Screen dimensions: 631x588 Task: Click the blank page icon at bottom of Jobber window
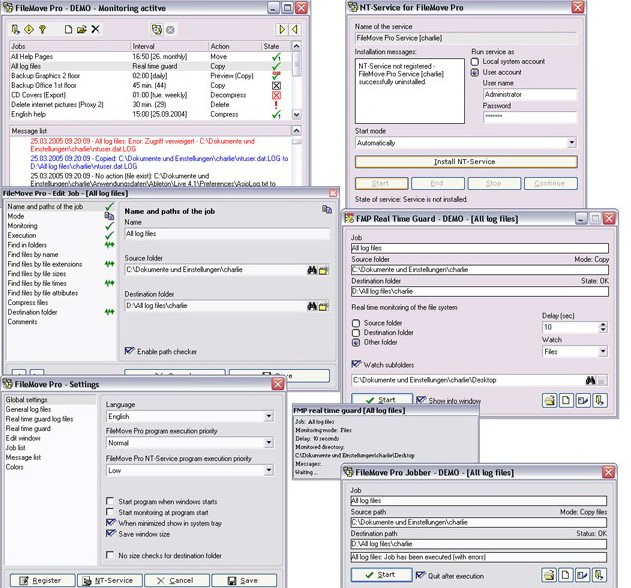(x=565, y=575)
